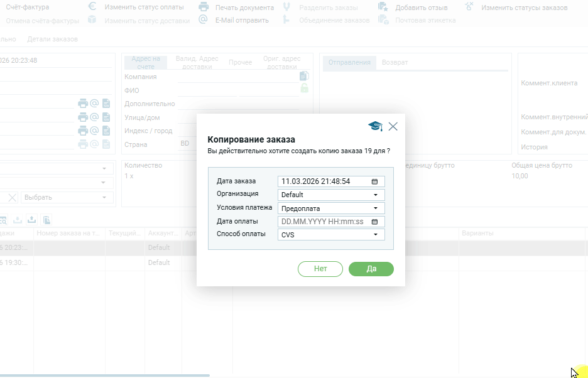This screenshot has width=588, height=378.
Task: Click the E-Mail отправить @ icon
Action: [203, 19]
